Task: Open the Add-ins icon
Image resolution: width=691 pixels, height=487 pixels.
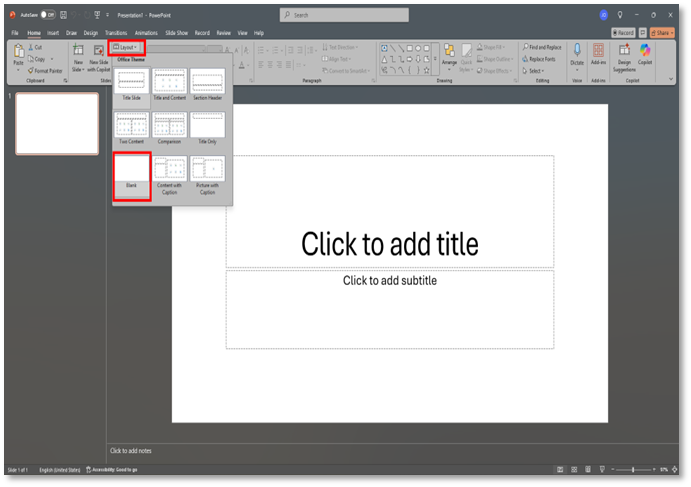Action: tap(598, 51)
